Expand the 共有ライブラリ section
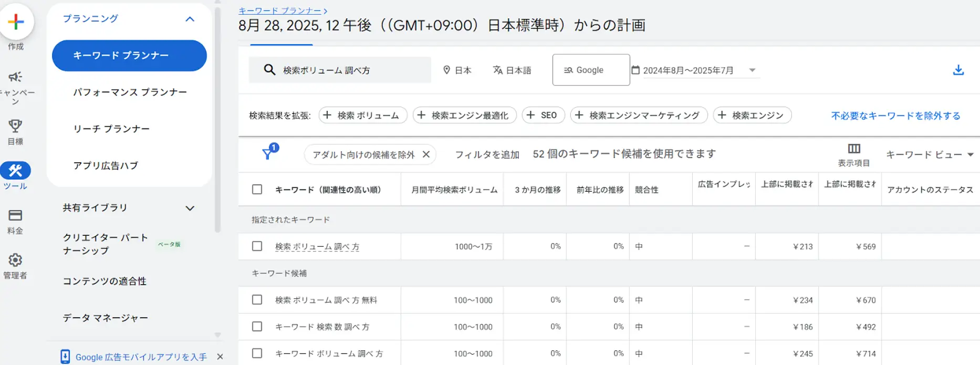980x365 pixels. click(190, 208)
